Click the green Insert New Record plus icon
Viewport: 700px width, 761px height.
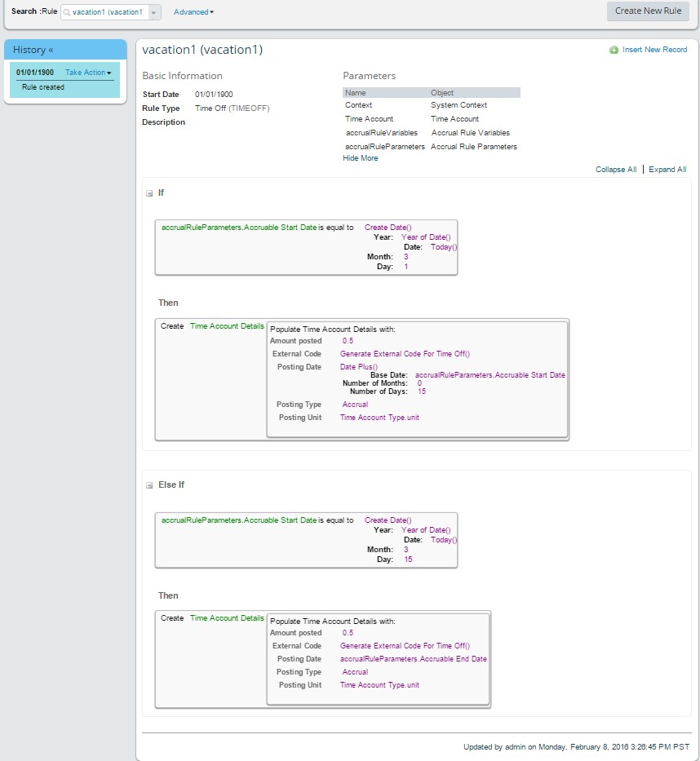pos(614,50)
